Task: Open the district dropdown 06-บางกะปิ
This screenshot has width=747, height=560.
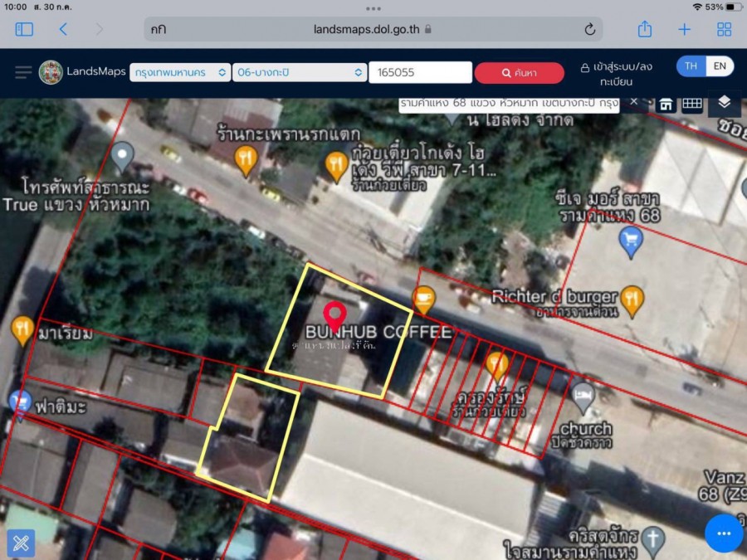Action: (x=300, y=72)
